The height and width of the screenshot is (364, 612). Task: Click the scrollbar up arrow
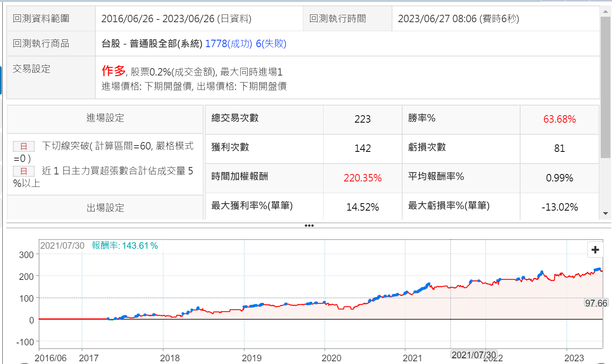[x=605, y=11]
